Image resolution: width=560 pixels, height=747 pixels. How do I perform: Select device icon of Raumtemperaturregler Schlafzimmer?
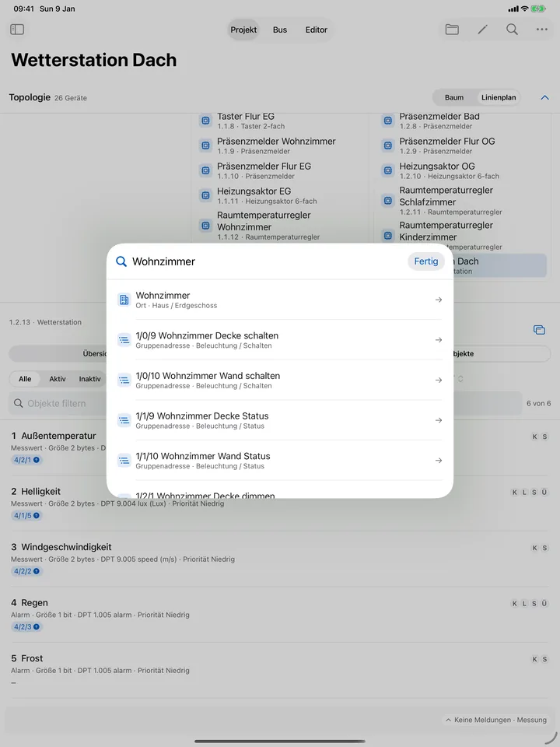coord(388,201)
